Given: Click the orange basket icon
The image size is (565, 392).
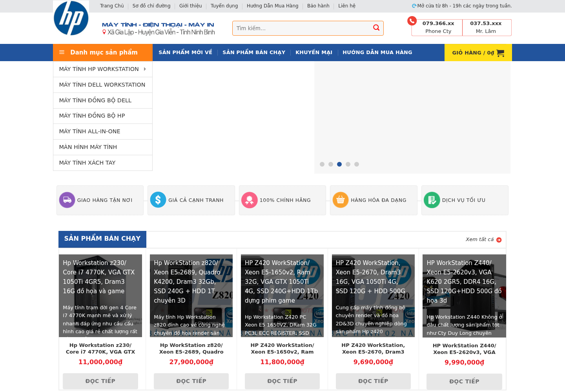Looking at the screenshot, I should (341, 200).
